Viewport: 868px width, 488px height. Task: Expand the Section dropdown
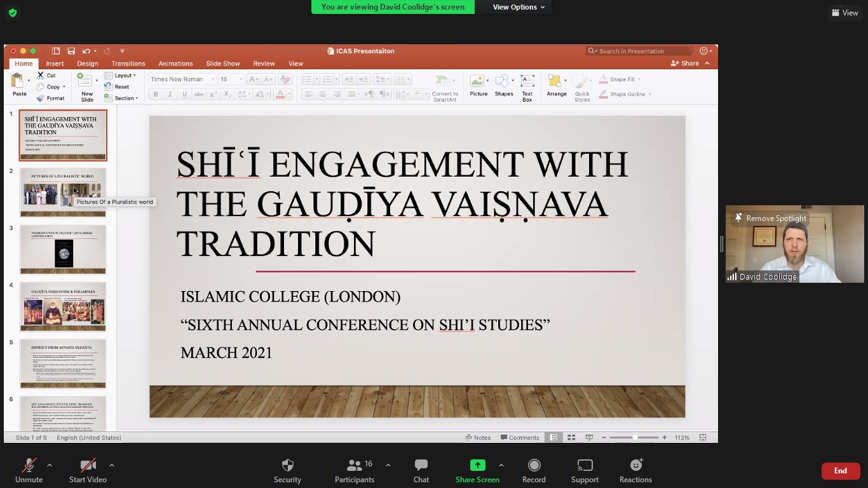[121, 98]
